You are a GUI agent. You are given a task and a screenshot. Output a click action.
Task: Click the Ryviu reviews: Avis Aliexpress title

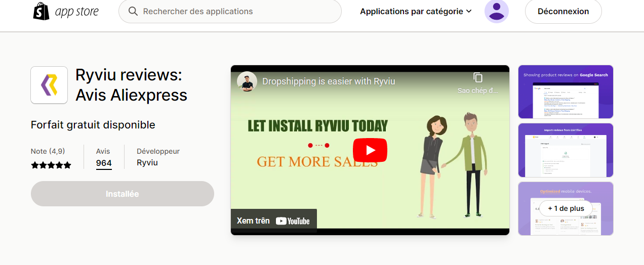click(x=132, y=85)
